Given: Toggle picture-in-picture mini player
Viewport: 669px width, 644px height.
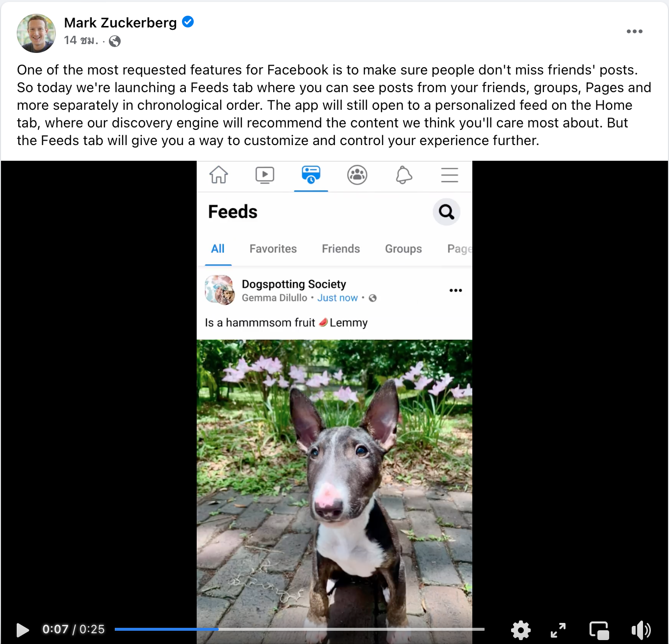Looking at the screenshot, I should coord(599,630).
